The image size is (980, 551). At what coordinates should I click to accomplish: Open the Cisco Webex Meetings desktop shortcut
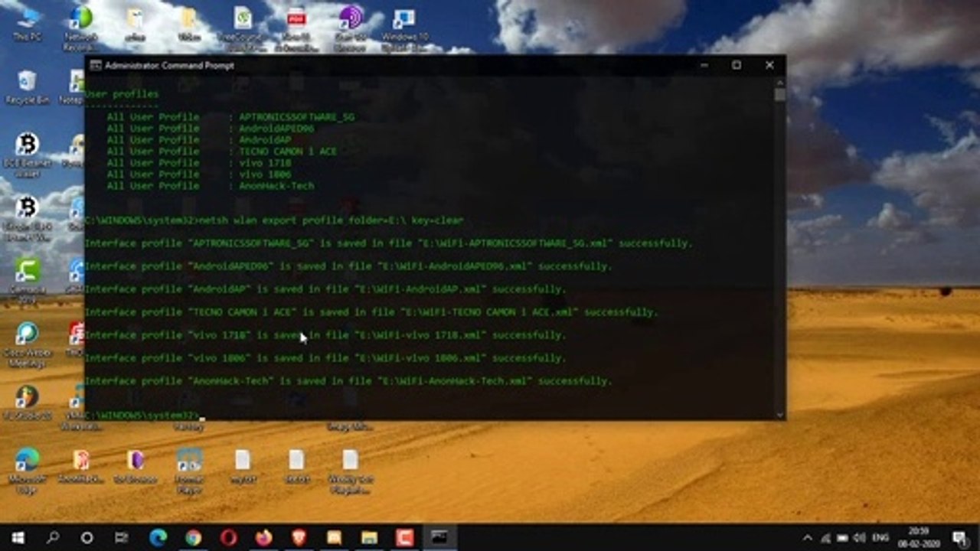click(x=27, y=343)
